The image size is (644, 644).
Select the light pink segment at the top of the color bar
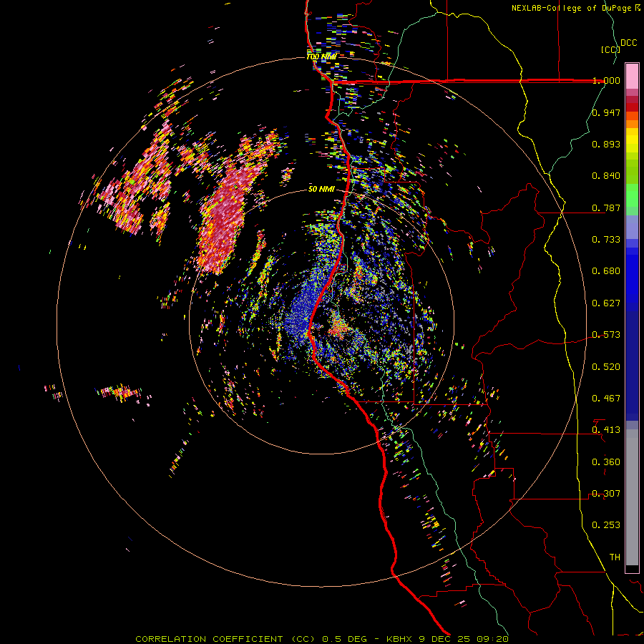[x=632, y=77]
